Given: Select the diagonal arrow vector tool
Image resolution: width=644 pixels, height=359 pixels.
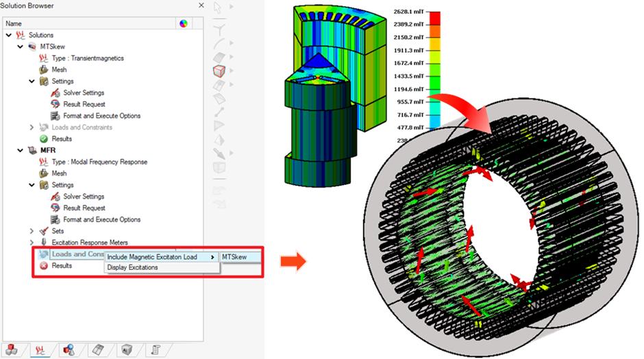Looking at the screenshot, I should click(219, 153).
